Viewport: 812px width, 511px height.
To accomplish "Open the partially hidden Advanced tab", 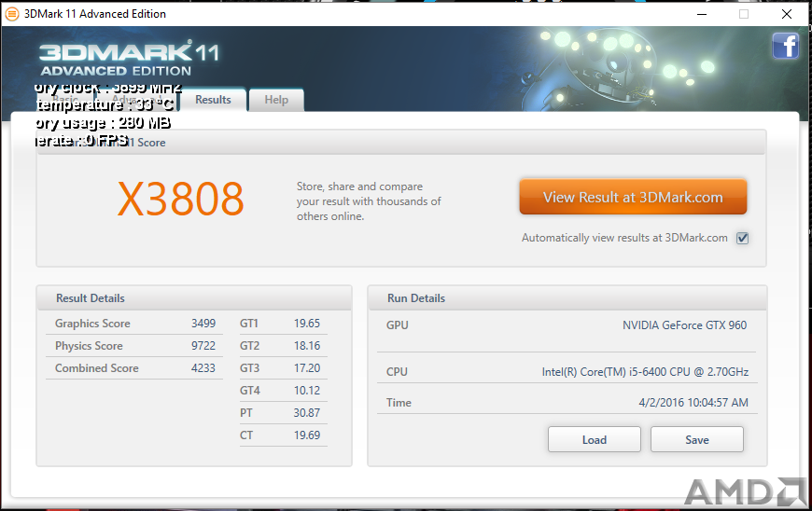I will tap(136, 100).
